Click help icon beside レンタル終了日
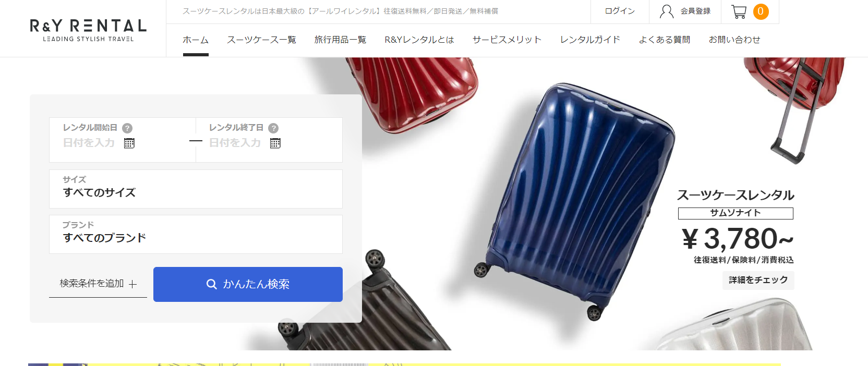Viewport: 868px width, 366px height. [273, 128]
